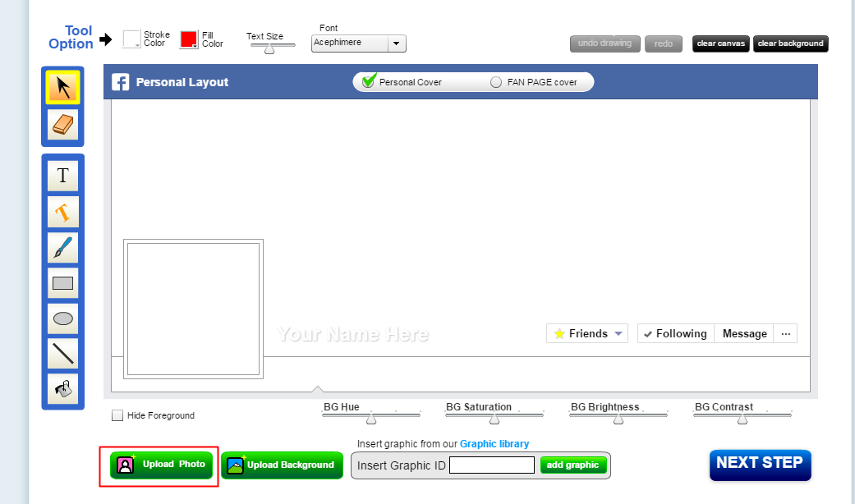Open the Stroke Color swatch

click(x=131, y=39)
